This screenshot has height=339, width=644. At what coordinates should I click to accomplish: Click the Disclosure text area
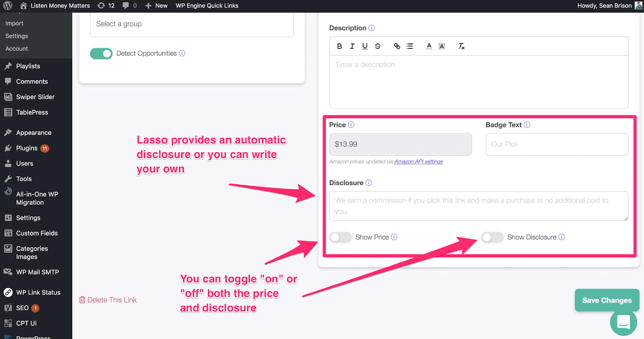coord(479,206)
